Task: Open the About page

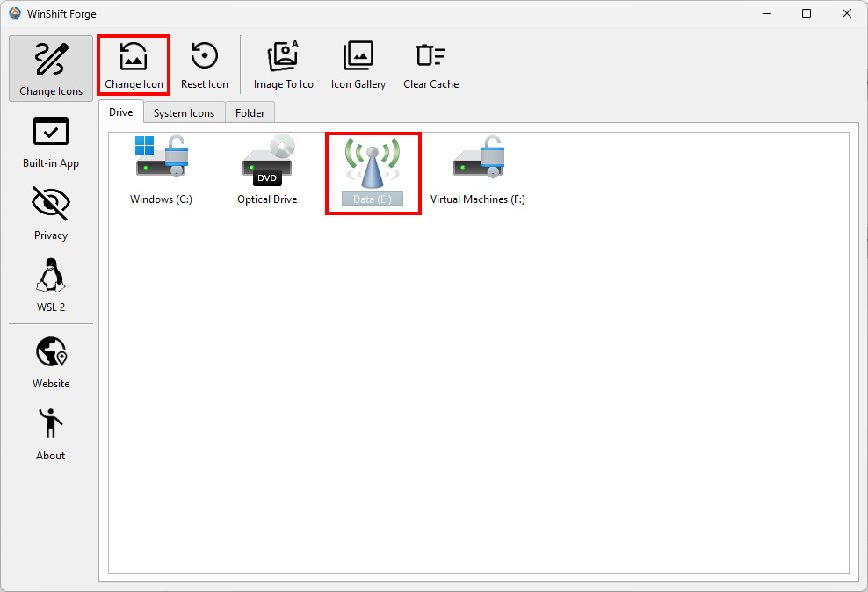Action: 51,434
